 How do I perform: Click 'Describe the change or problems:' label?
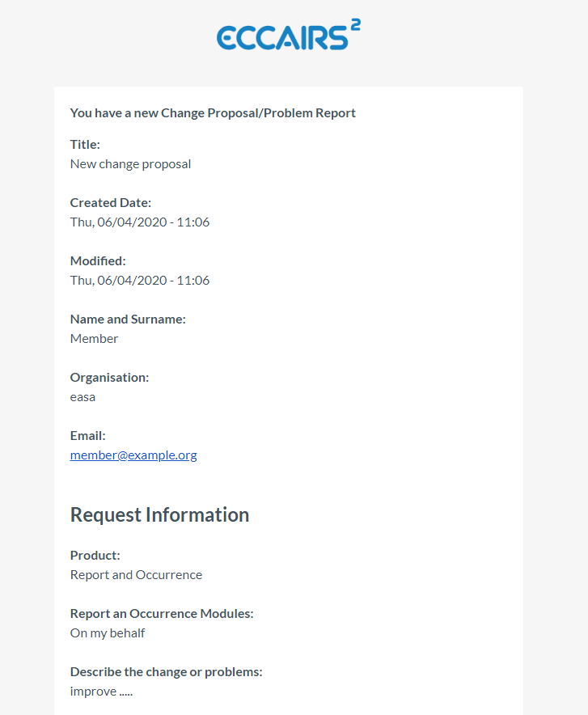click(x=167, y=672)
